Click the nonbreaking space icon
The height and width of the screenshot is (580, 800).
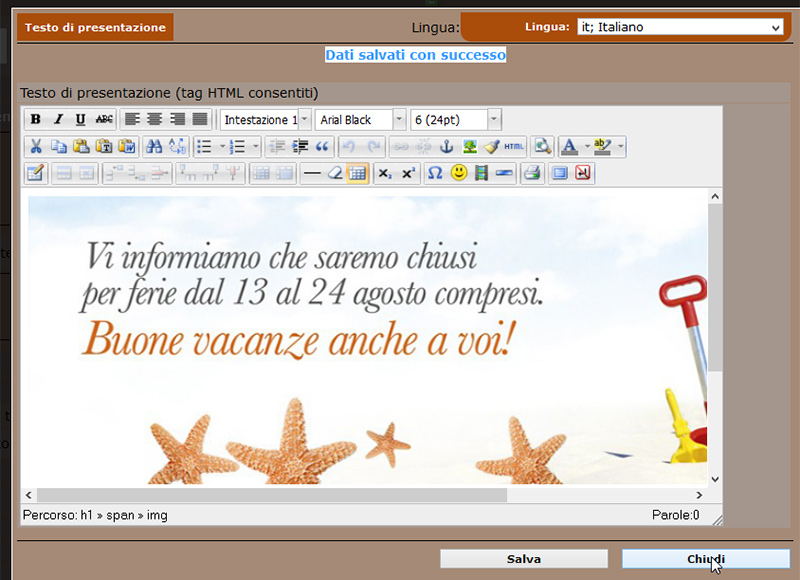[583, 173]
